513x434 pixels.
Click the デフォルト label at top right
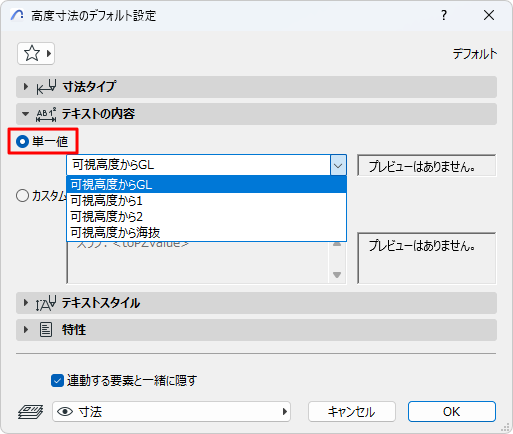tap(475, 54)
